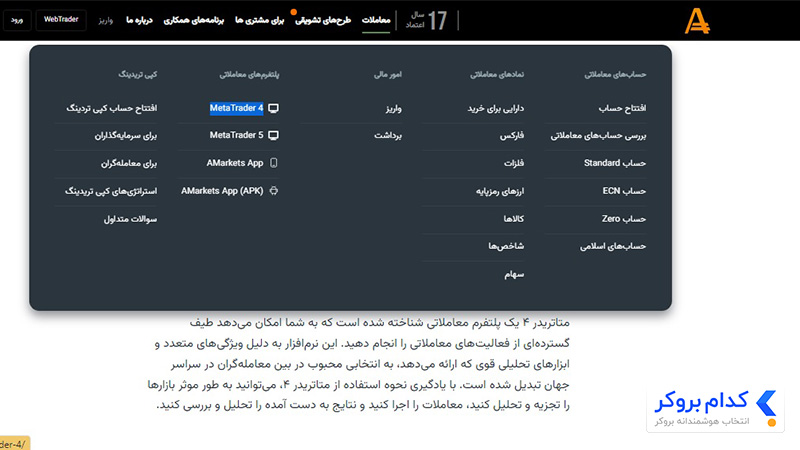Viewport: 800px width, 450px height.
Task: Click the 17 سال اعتماد badge
Action: (427, 20)
